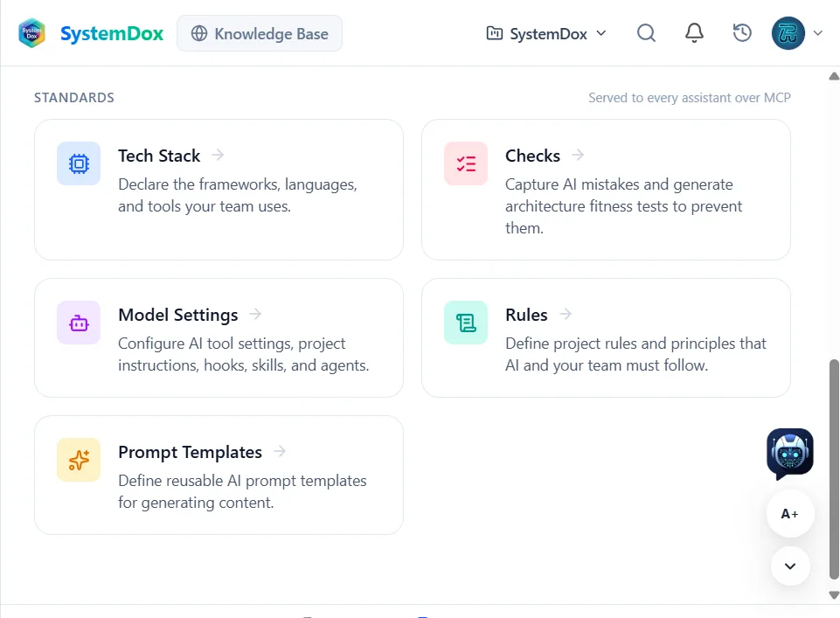Open search with the magnifier icon
Image resolution: width=840 pixels, height=618 pixels.
pyautogui.click(x=646, y=33)
